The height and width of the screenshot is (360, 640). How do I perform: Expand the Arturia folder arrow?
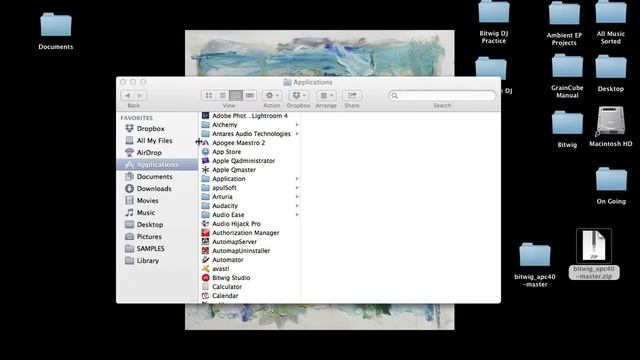pyautogui.click(x=297, y=197)
